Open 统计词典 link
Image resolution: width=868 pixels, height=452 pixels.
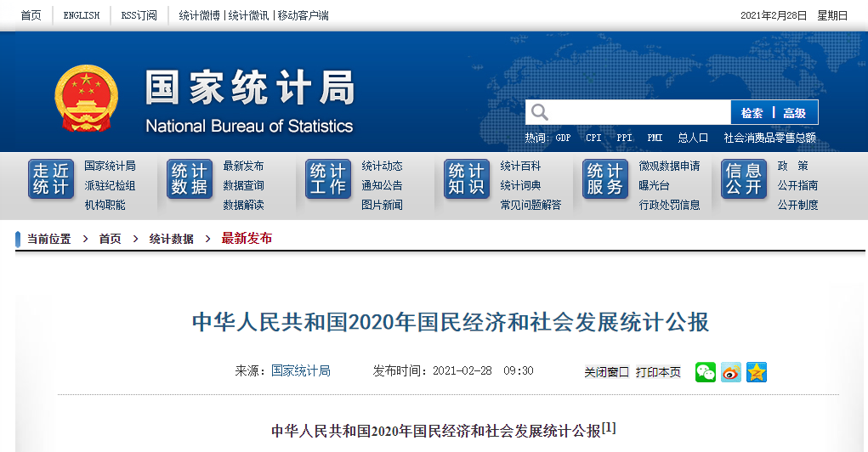(520, 185)
